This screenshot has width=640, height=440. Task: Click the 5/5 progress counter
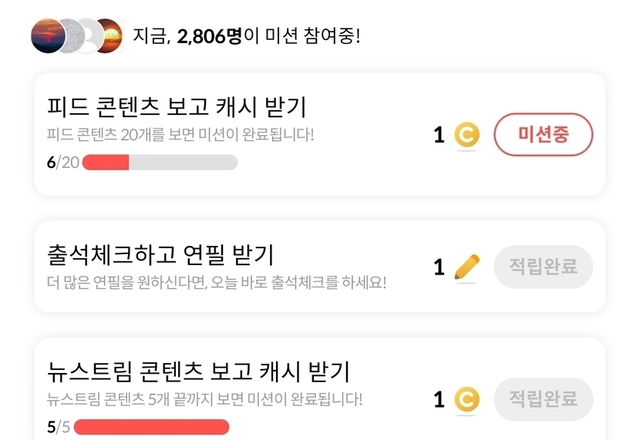(x=58, y=428)
